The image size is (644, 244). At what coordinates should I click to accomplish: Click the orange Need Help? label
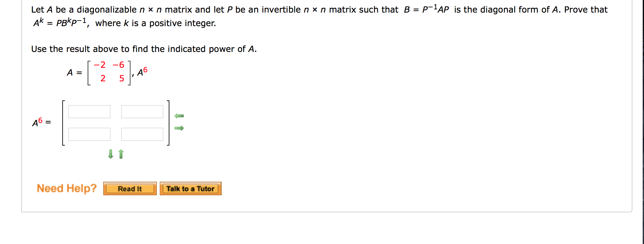coord(66,188)
